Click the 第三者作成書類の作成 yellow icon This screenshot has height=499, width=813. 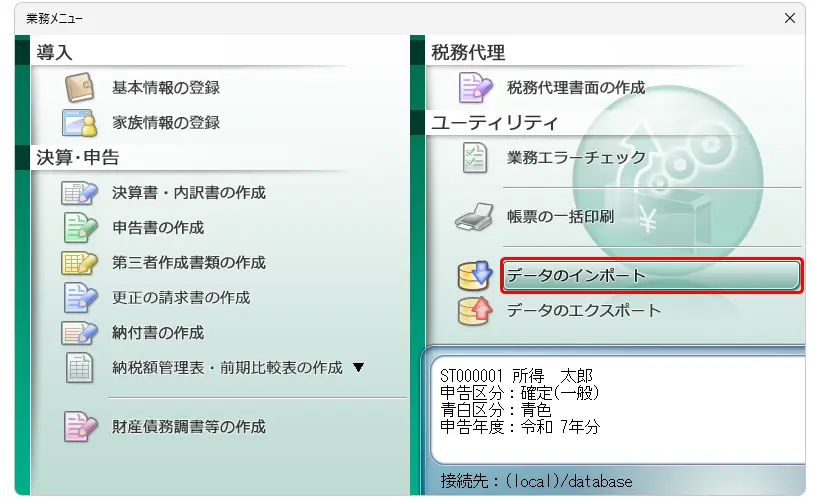79,263
